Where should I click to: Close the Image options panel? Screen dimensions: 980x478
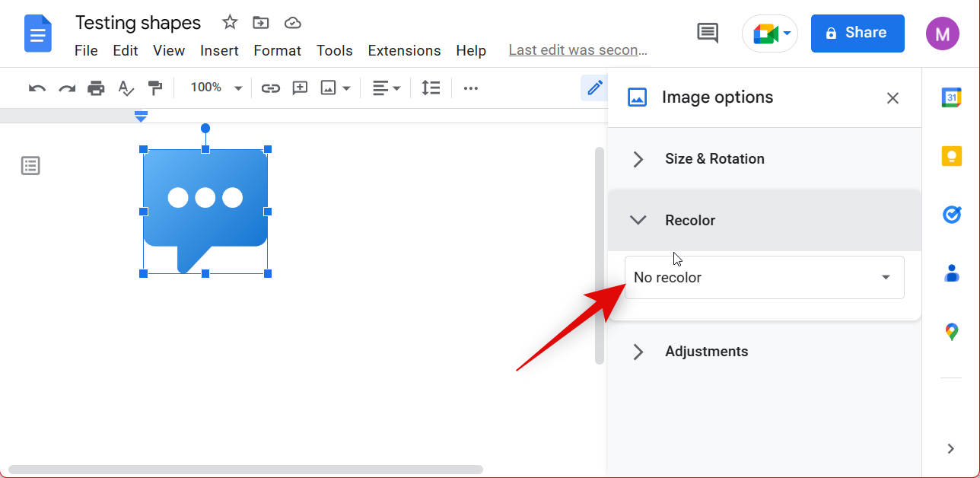(x=892, y=98)
